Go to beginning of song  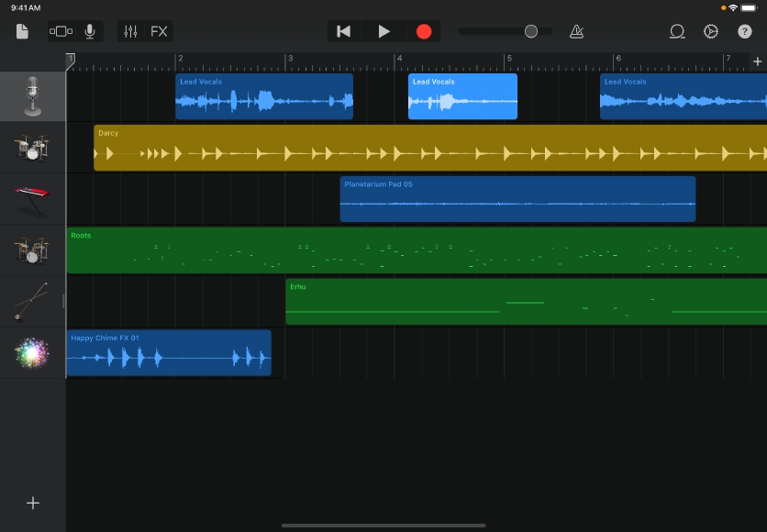(x=344, y=31)
